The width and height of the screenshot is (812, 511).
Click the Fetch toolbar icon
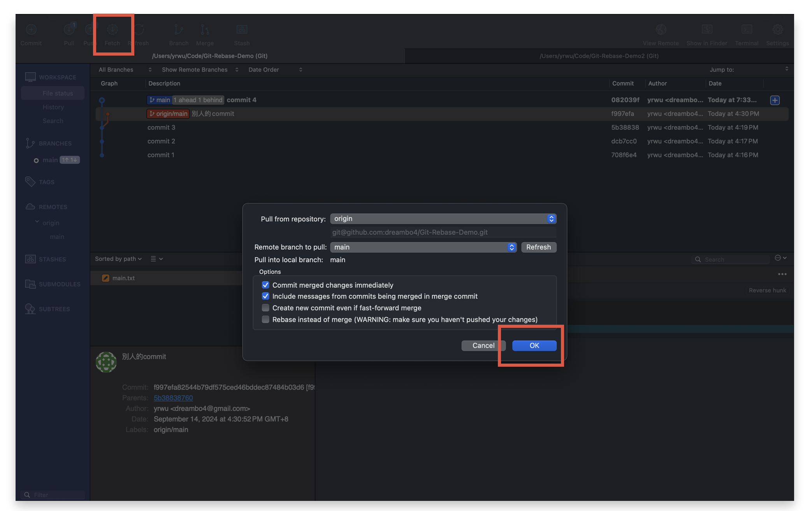pos(112,30)
